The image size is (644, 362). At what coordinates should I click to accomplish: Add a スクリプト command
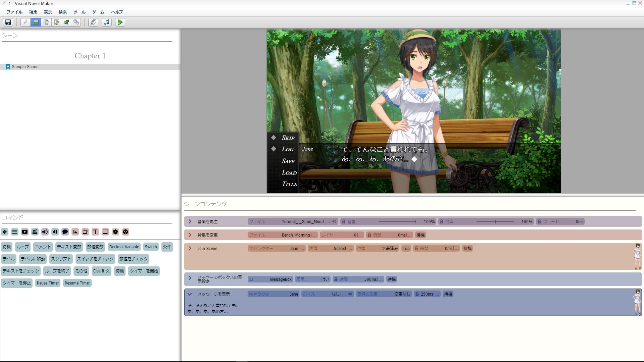point(61,259)
